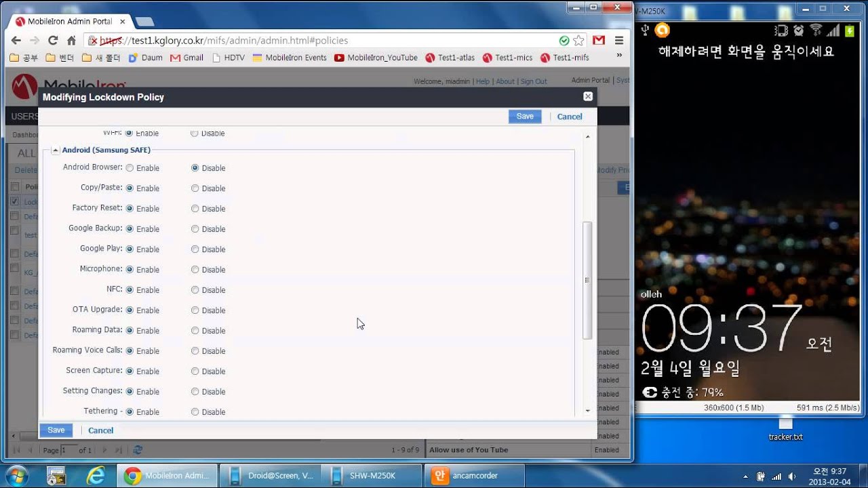Close the Modifying Lockdown Policy dialog
The width and height of the screenshot is (868, 488).
[588, 97]
